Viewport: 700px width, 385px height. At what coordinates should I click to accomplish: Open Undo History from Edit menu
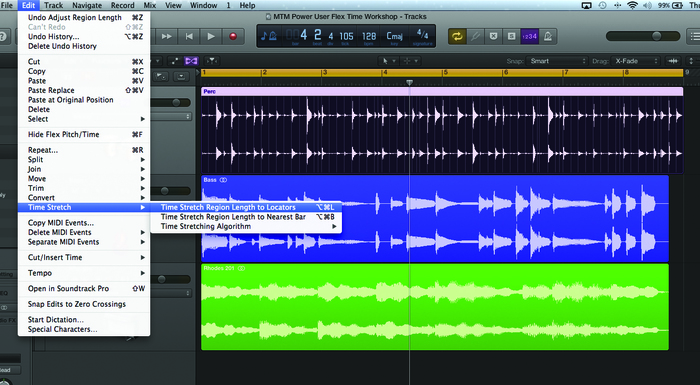click(x=84, y=37)
